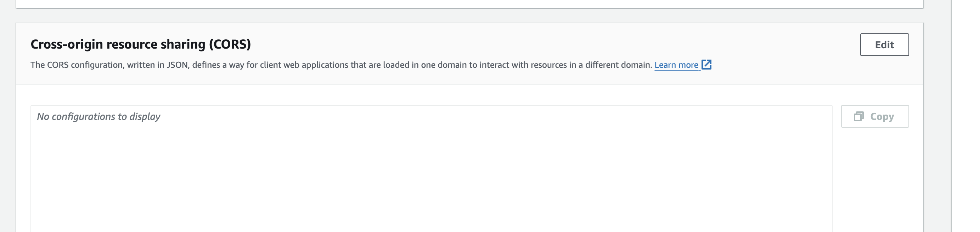Click the page's right-edge vertical scrollbar track
The height and width of the screenshot is (232, 980).
tap(965, 116)
